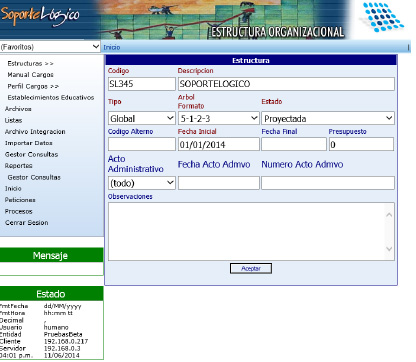The image size is (416, 362).
Task: Open the Acto Administrativo dropdown (todo)
Action: point(142,183)
